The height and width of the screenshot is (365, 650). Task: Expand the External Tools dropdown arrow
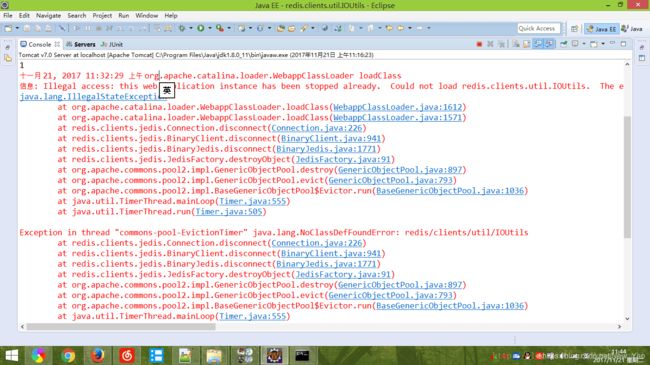[229, 28]
